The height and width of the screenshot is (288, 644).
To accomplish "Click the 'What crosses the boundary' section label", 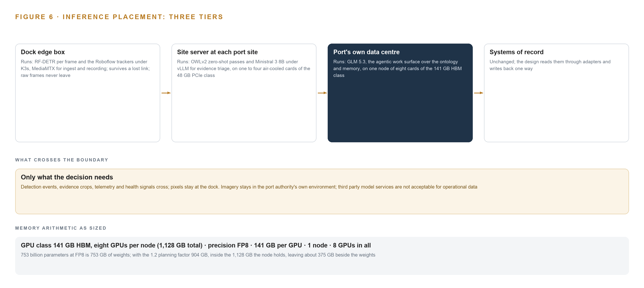I will click(62, 160).
